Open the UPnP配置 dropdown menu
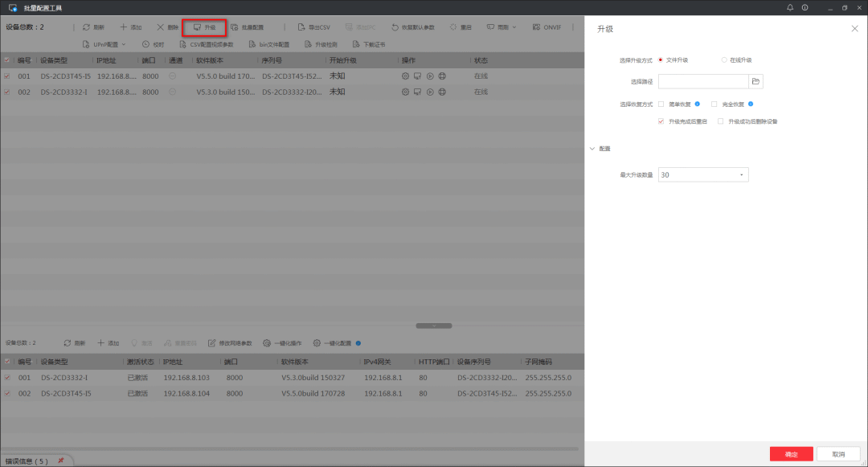This screenshot has height=467, width=868. coord(104,44)
